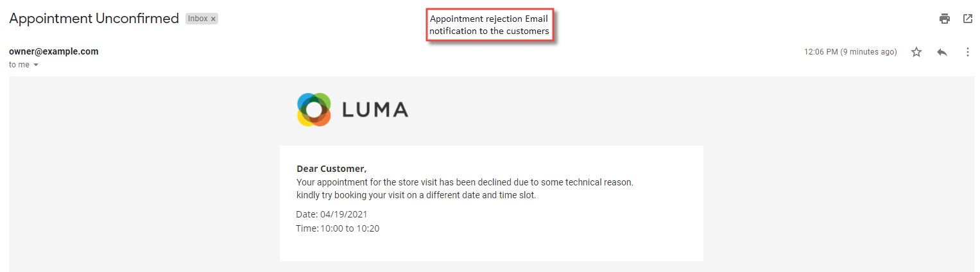980x272 pixels.
Task: Expand recipient details arrow beside 'to me'
Action: [36, 65]
